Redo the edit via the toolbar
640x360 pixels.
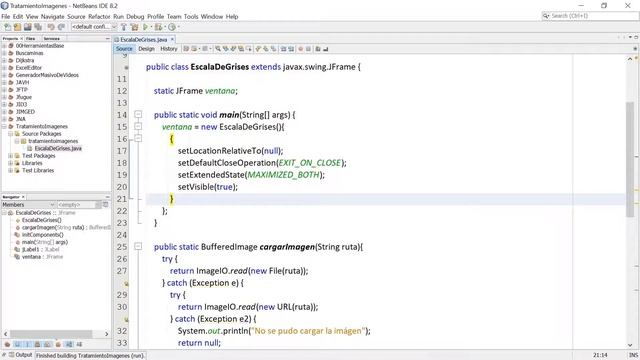click(61, 27)
